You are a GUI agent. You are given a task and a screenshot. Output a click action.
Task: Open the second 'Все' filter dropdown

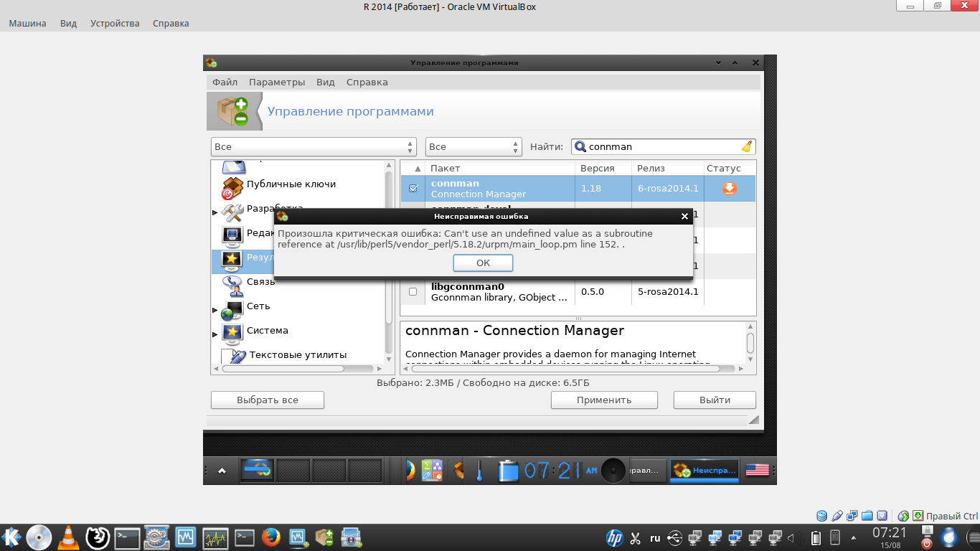(473, 146)
